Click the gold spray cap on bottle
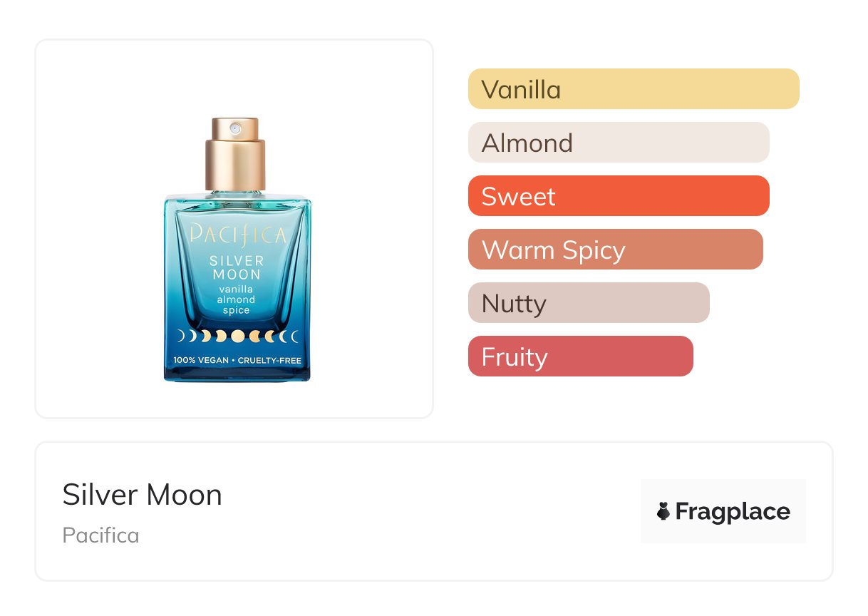 [235, 155]
